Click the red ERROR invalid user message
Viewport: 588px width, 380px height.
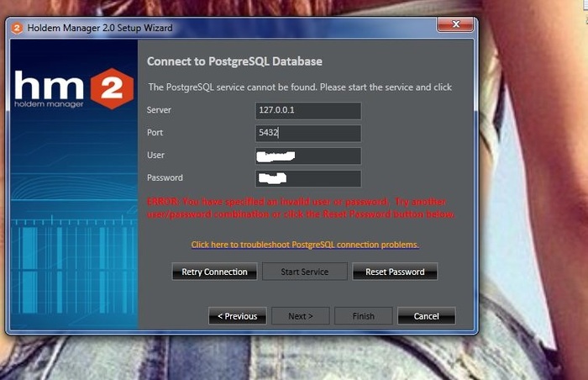click(x=301, y=208)
